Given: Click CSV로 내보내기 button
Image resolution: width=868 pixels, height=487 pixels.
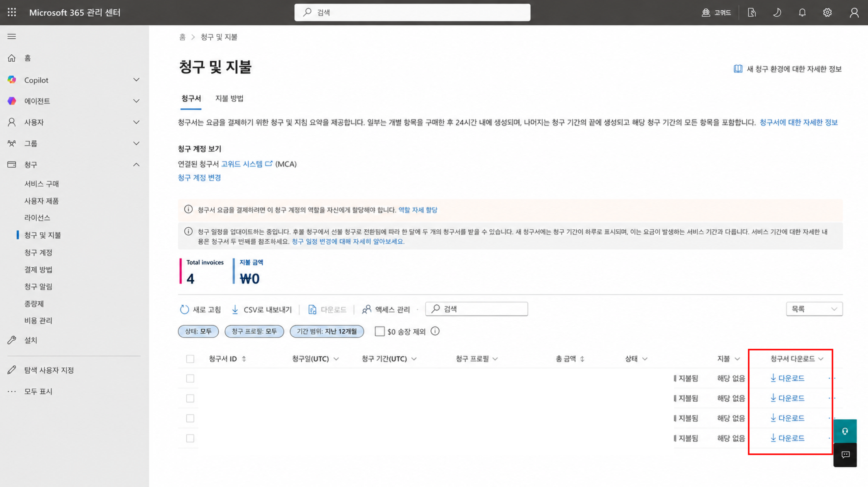Looking at the screenshot, I should [262, 309].
